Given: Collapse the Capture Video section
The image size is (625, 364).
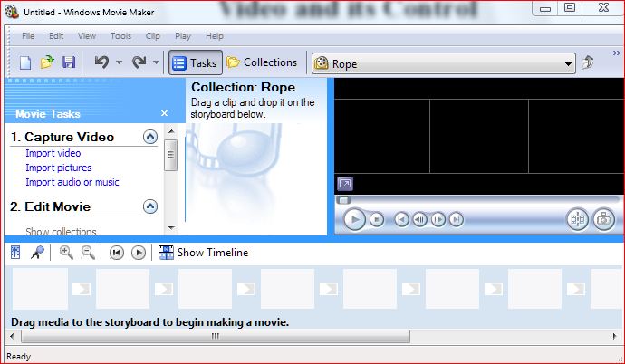Looking at the screenshot, I should tap(150, 137).
